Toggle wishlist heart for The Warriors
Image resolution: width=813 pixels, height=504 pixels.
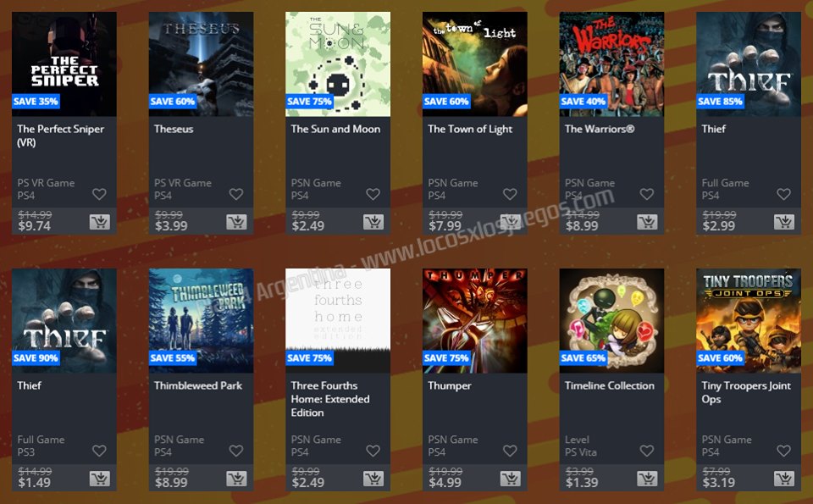[646, 194]
